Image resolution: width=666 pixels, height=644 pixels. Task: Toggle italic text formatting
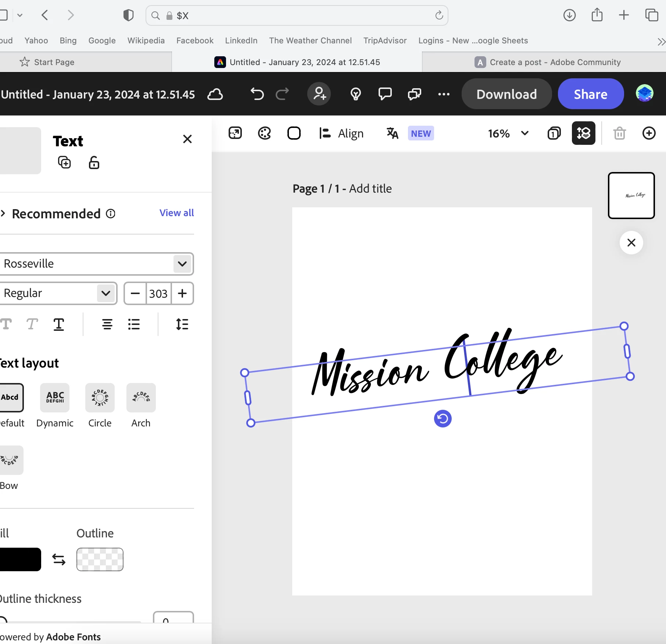coord(32,324)
